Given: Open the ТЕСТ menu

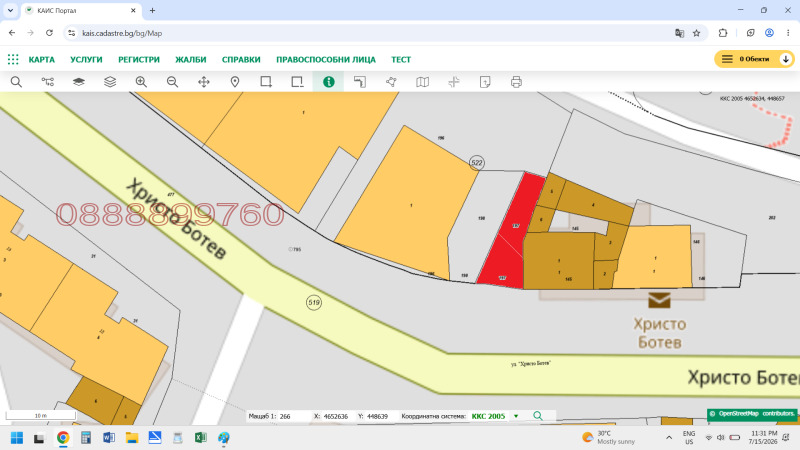Looking at the screenshot, I should point(401,59).
